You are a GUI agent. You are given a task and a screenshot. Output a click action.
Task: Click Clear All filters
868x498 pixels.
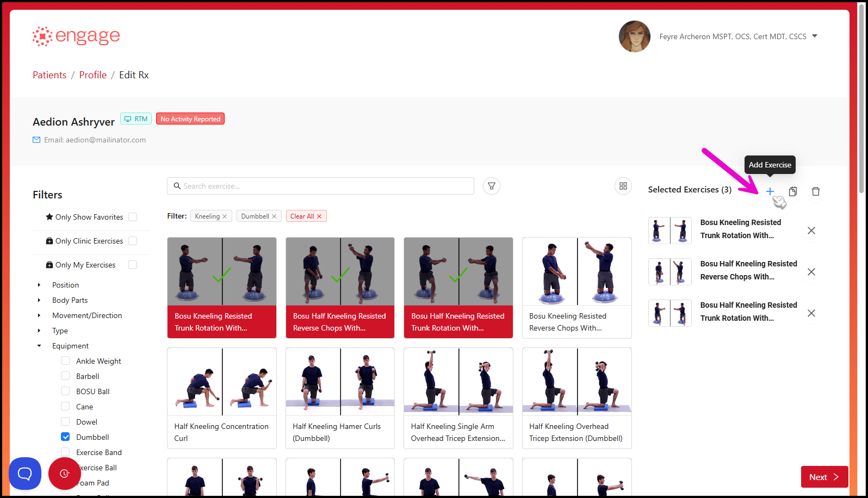(306, 216)
